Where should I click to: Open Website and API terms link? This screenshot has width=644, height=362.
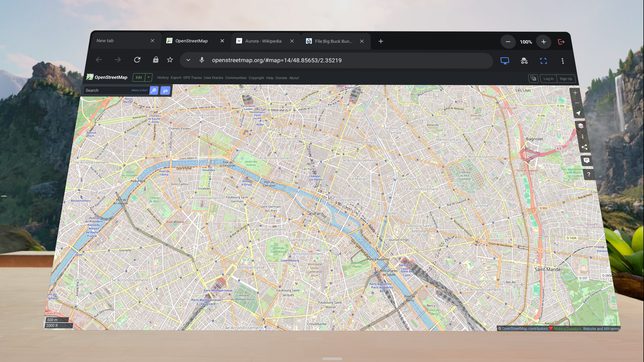(x=601, y=329)
